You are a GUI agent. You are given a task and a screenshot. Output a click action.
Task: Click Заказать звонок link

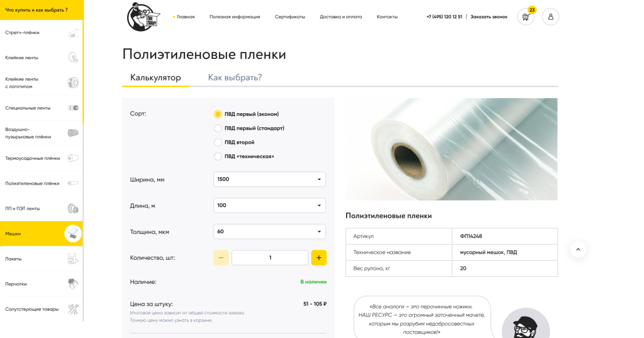coord(489,17)
